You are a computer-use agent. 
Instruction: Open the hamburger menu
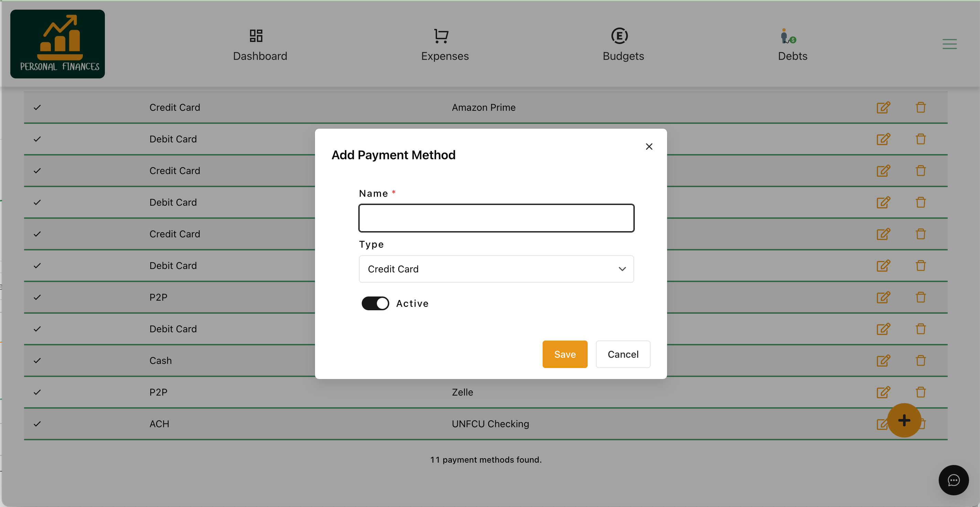pyautogui.click(x=949, y=43)
